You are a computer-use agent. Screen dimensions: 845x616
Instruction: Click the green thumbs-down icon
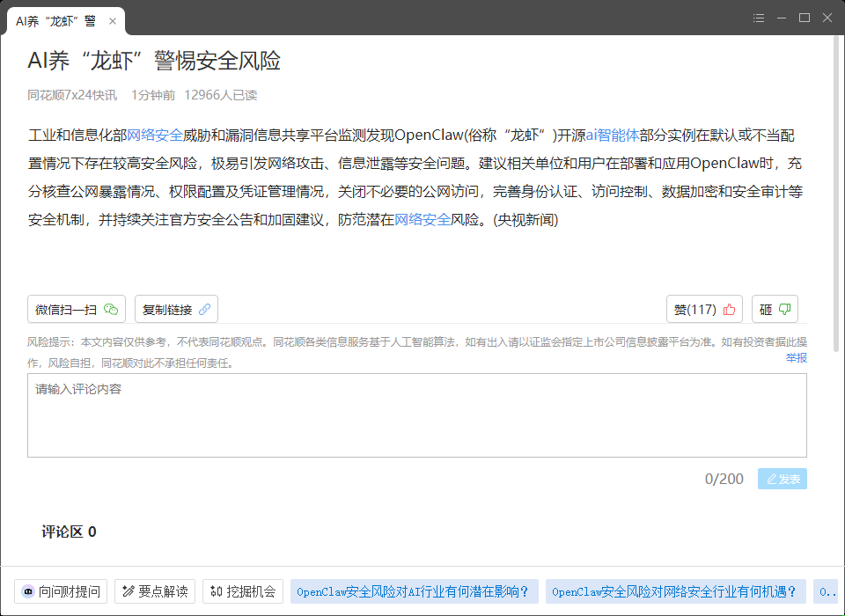(784, 310)
